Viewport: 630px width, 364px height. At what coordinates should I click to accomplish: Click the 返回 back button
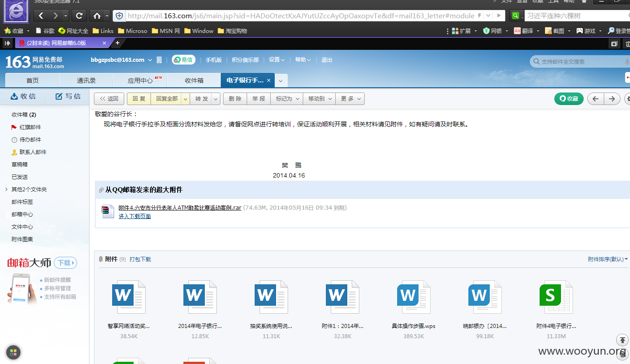pos(109,99)
